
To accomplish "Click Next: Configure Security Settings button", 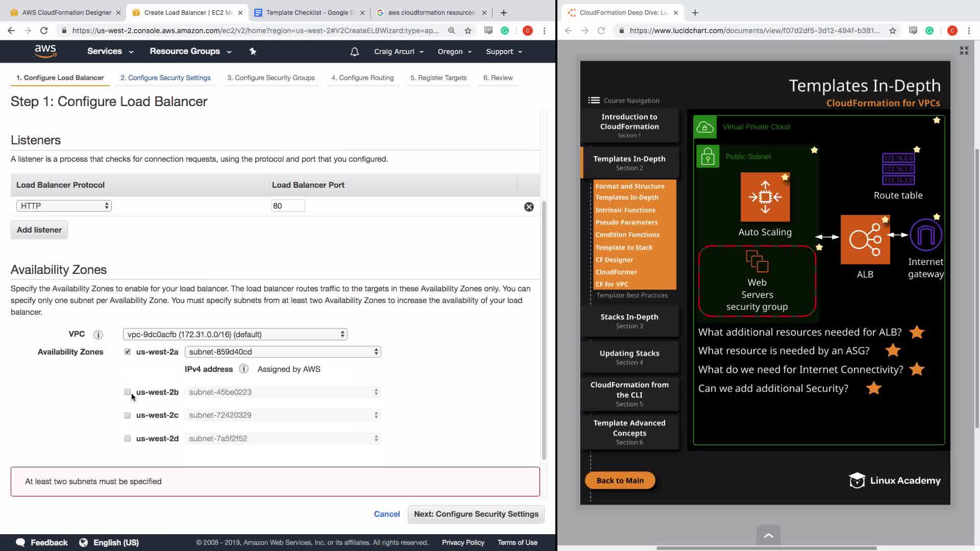I will 476,514.
